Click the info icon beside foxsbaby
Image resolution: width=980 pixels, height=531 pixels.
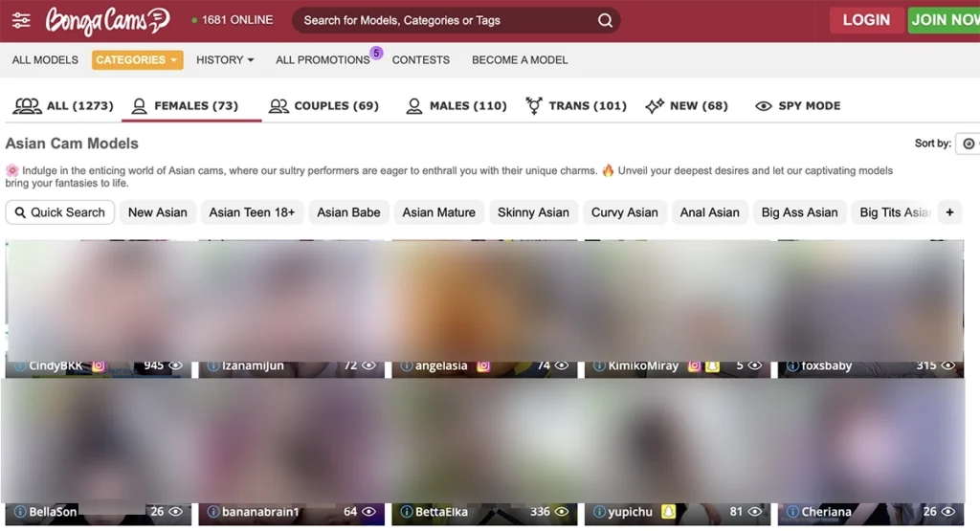tap(791, 366)
